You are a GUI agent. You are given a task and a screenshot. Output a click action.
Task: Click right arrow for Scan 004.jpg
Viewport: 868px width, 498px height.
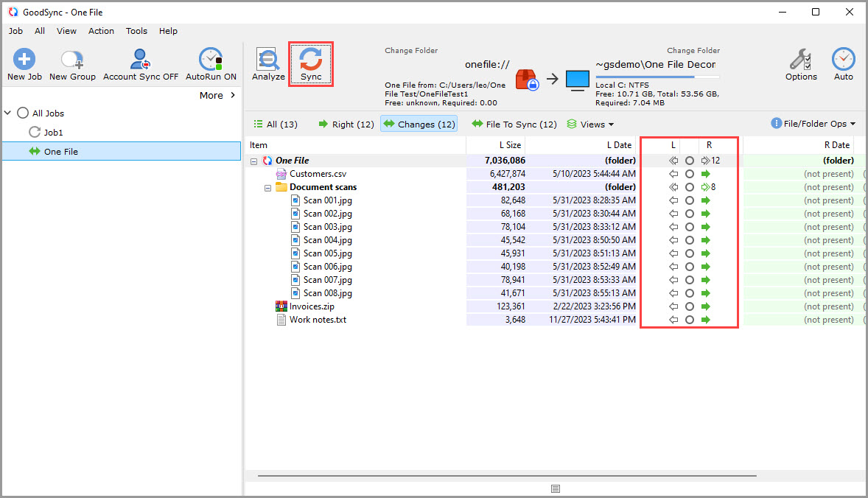pos(706,240)
